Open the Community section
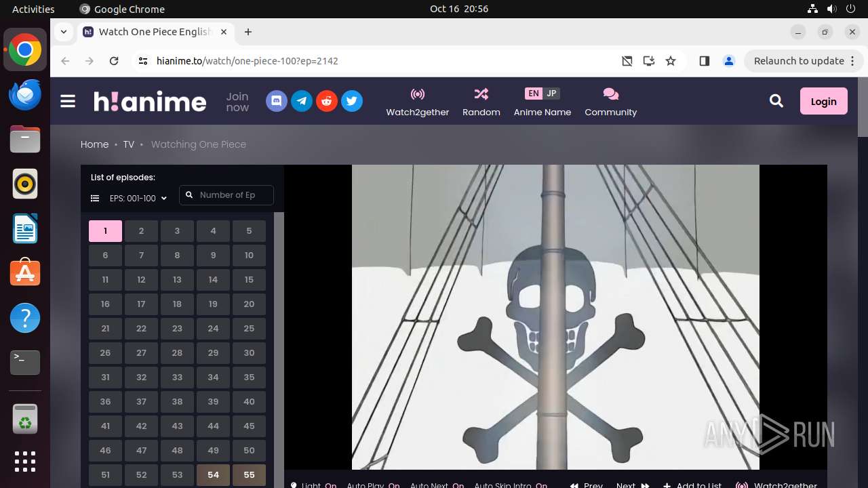The image size is (868, 488). pos(611,102)
